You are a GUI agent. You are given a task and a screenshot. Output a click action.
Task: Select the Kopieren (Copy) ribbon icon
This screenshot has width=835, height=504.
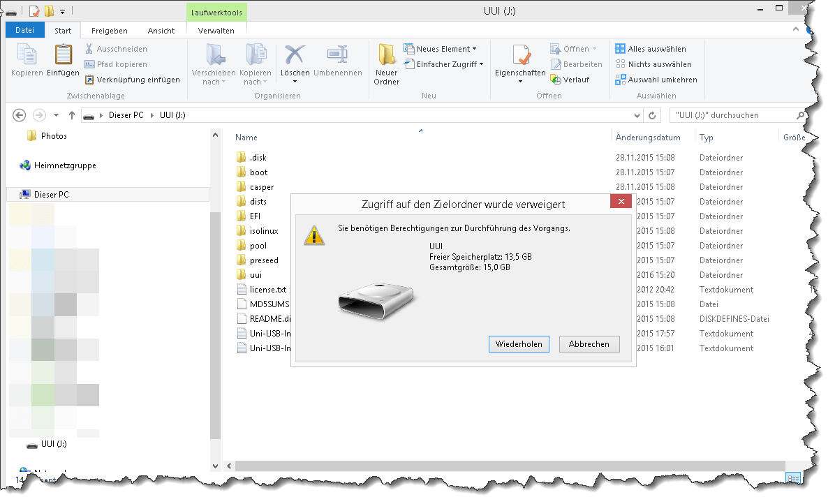coord(25,61)
